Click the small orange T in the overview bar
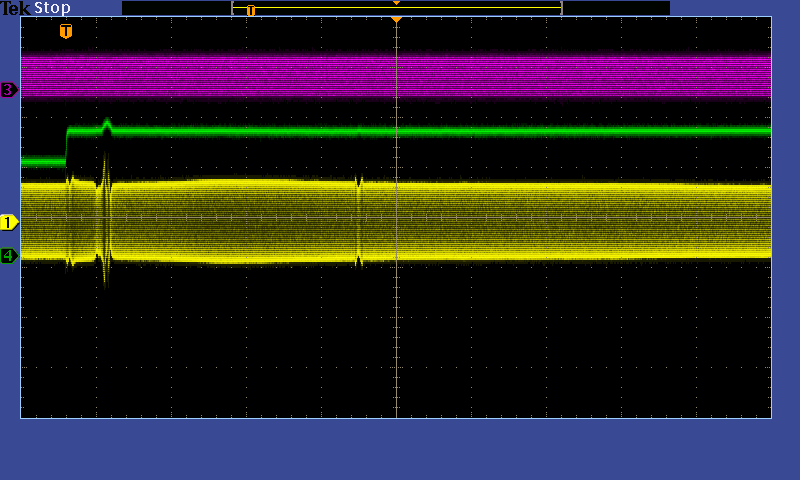800x480 pixels. (x=250, y=10)
